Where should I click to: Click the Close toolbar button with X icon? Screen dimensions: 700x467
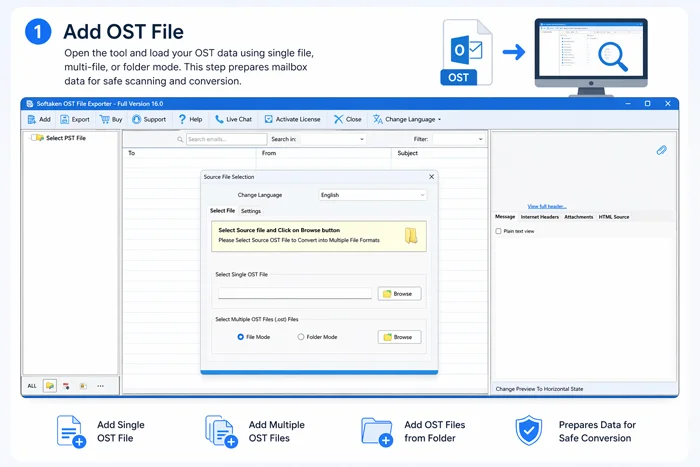tap(348, 119)
